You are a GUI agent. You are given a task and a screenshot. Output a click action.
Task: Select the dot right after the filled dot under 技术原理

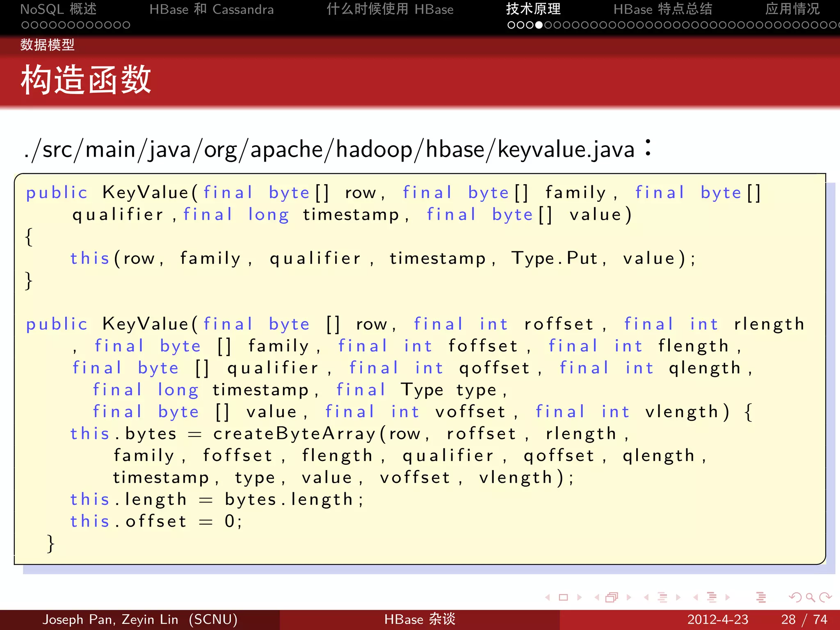tap(548, 25)
